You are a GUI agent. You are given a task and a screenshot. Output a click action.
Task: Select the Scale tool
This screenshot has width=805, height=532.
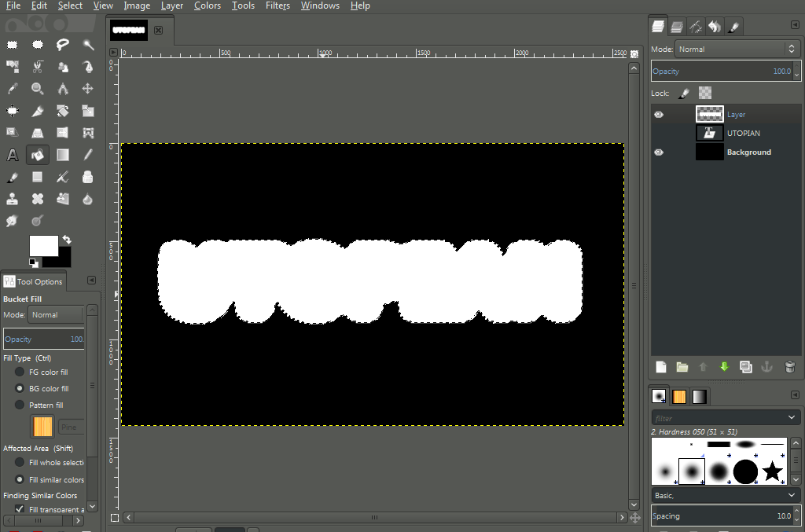(x=88, y=111)
